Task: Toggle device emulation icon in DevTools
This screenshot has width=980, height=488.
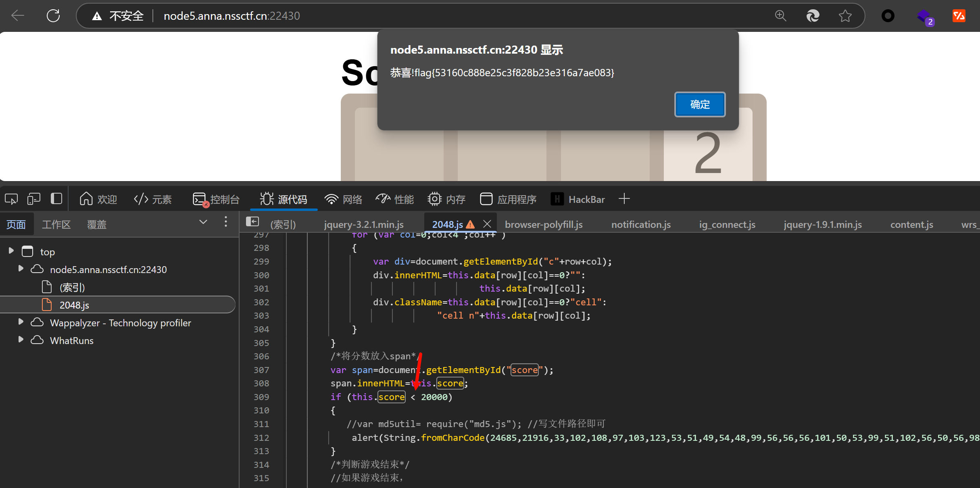Action: click(x=34, y=199)
